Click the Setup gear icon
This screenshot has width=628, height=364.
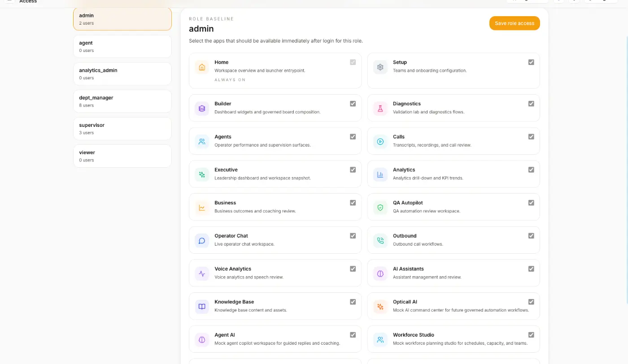(x=380, y=67)
